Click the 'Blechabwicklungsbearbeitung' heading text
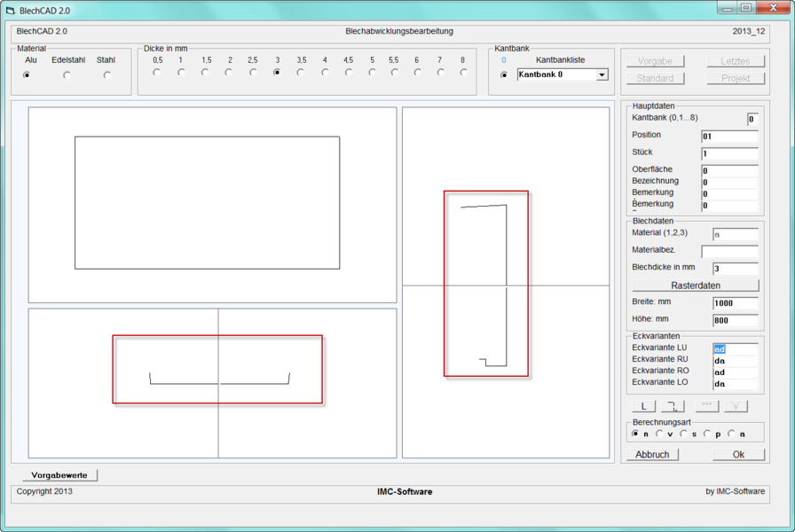 pyautogui.click(x=399, y=31)
